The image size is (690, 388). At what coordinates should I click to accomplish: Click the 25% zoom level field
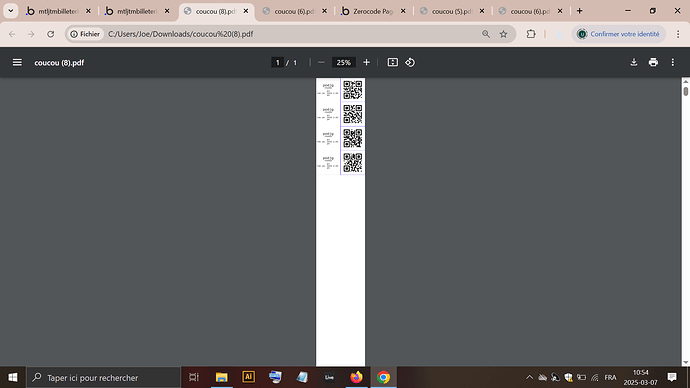343,62
